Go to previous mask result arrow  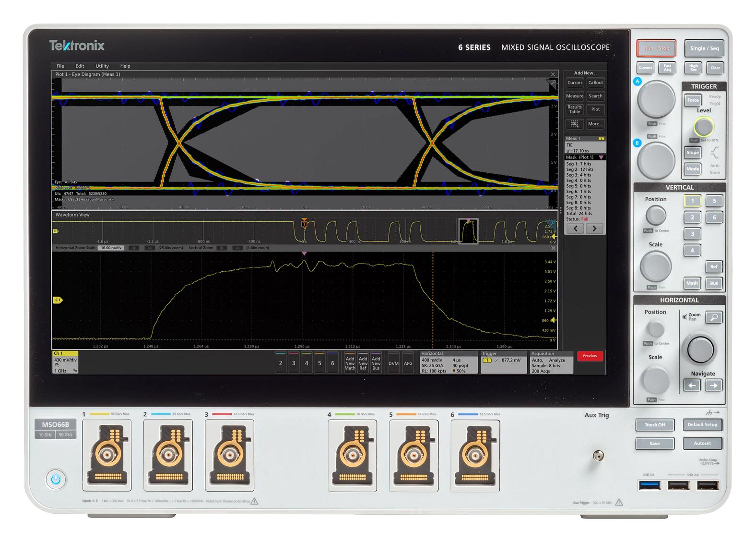576,229
